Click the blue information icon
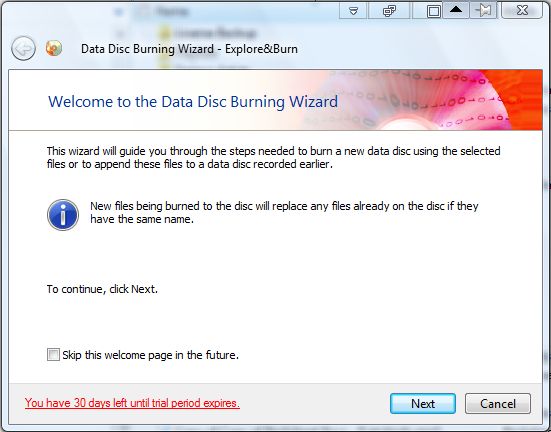The image size is (551, 432). click(x=63, y=215)
